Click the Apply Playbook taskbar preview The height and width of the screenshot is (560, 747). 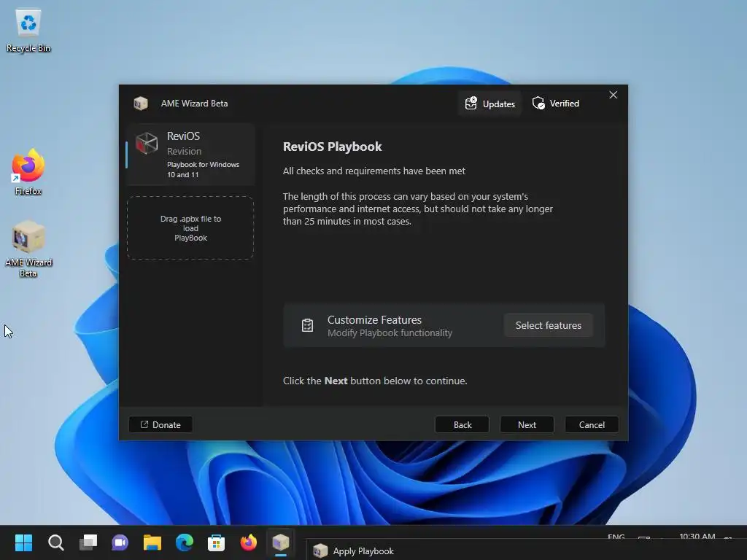point(354,551)
